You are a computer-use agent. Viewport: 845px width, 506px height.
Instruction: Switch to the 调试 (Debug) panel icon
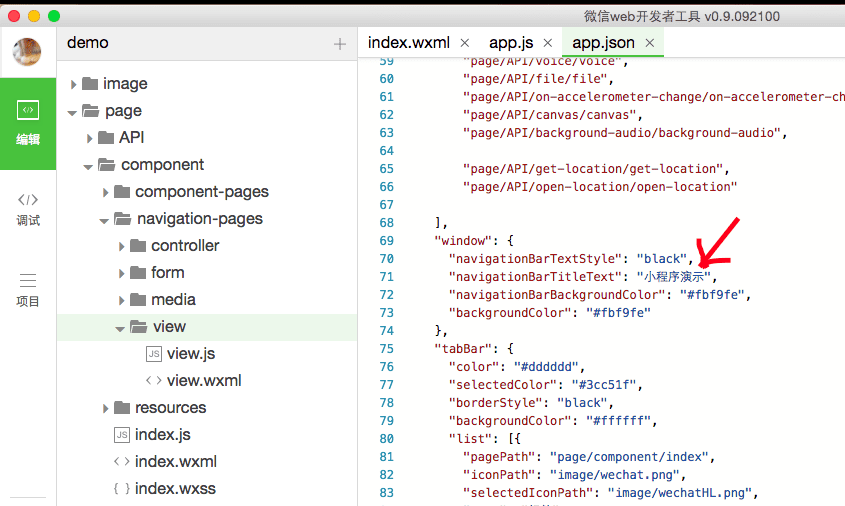(x=28, y=208)
